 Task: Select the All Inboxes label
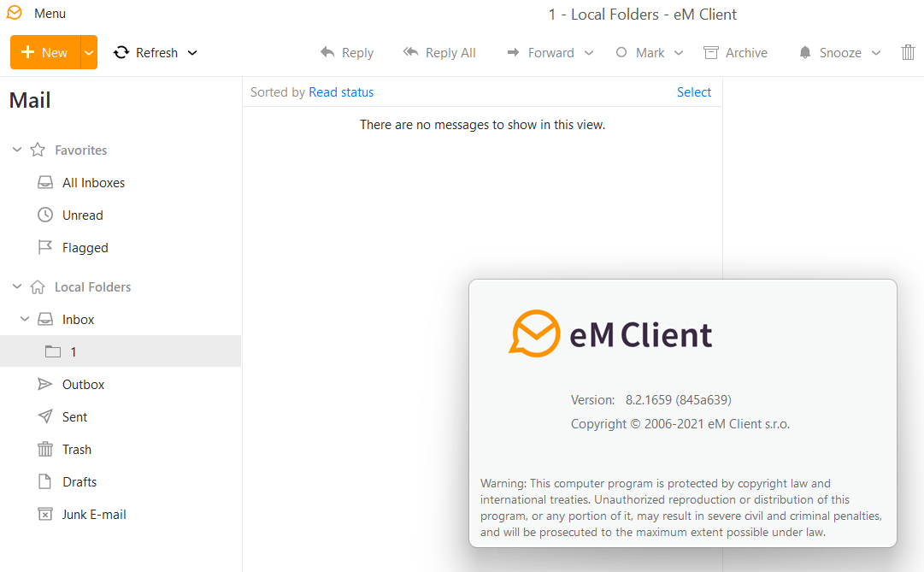pos(94,183)
